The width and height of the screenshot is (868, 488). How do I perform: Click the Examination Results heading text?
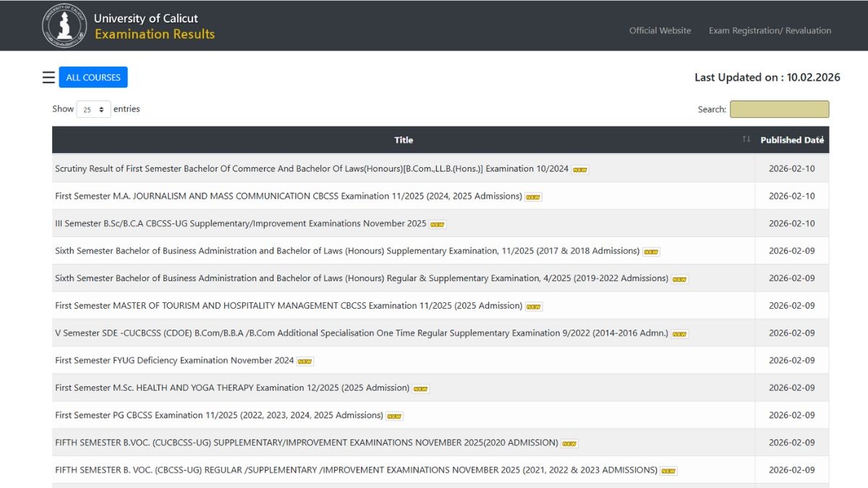(x=155, y=34)
